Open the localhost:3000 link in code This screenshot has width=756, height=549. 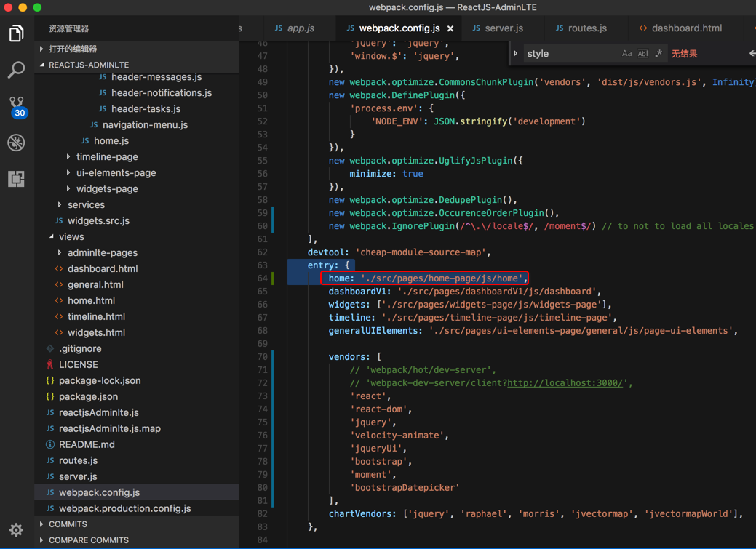[x=565, y=383]
